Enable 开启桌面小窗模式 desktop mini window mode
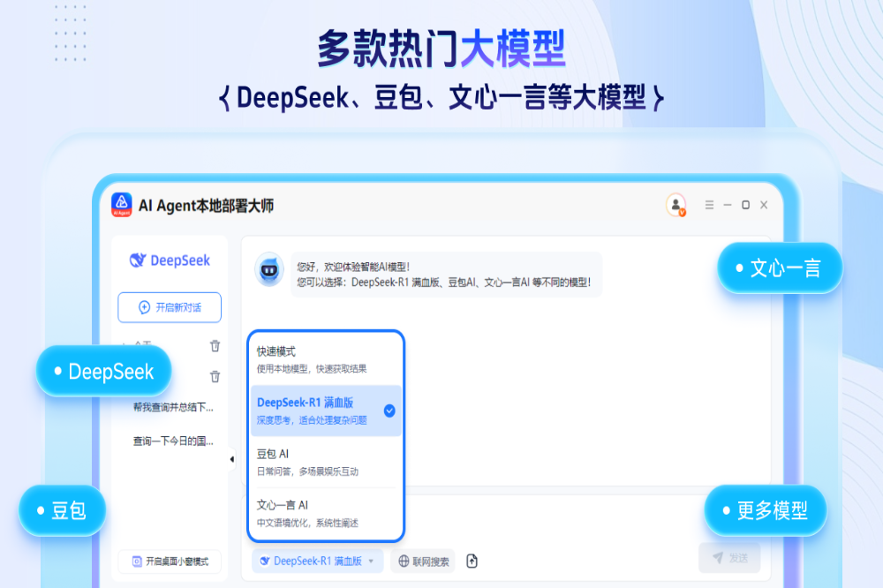Image resolution: width=883 pixels, height=588 pixels. (x=170, y=562)
